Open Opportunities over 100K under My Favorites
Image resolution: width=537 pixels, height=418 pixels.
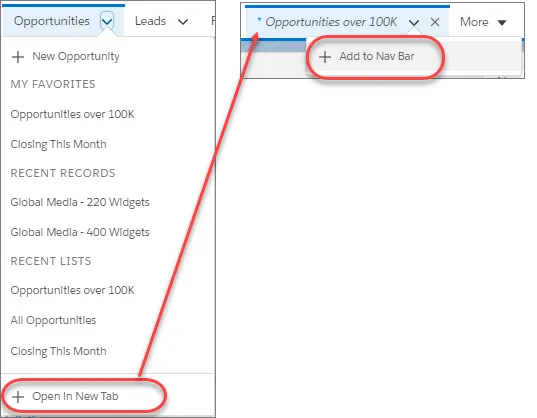coord(72,114)
